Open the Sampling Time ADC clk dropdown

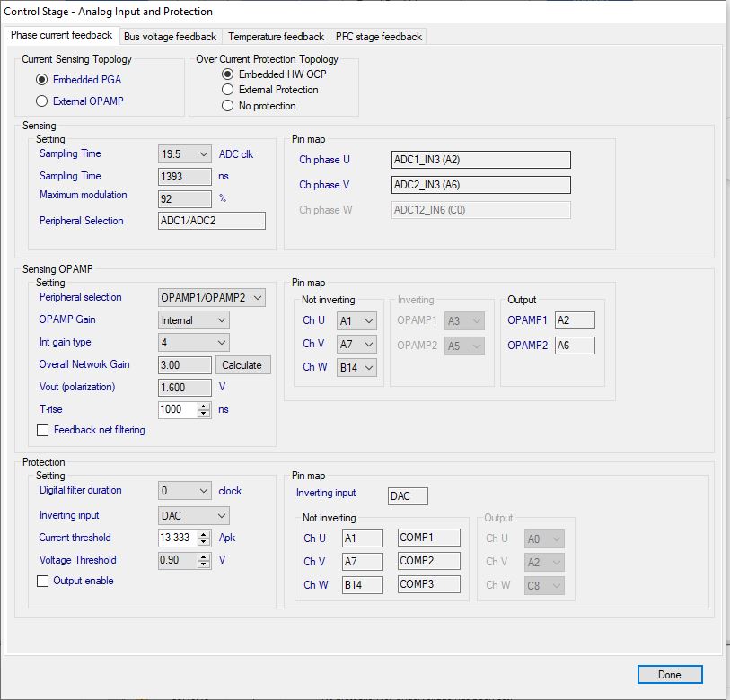tap(184, 154)
